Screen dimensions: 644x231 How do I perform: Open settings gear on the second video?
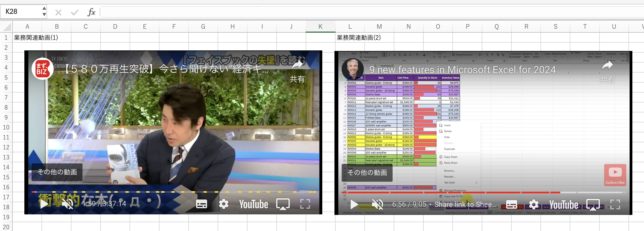[534, 205]
